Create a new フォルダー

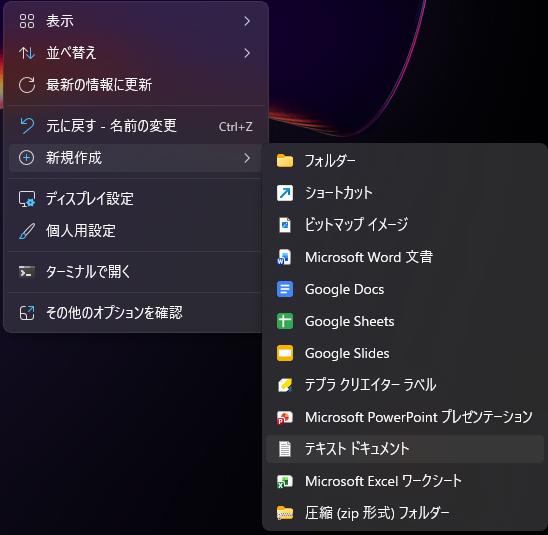tap(405, 161)
